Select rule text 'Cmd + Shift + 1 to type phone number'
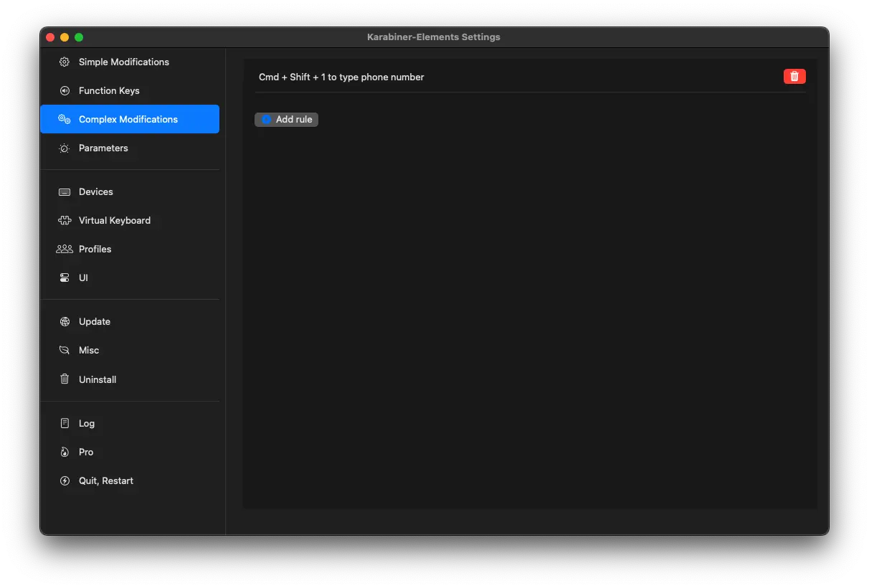 click(x=341, y=77)
